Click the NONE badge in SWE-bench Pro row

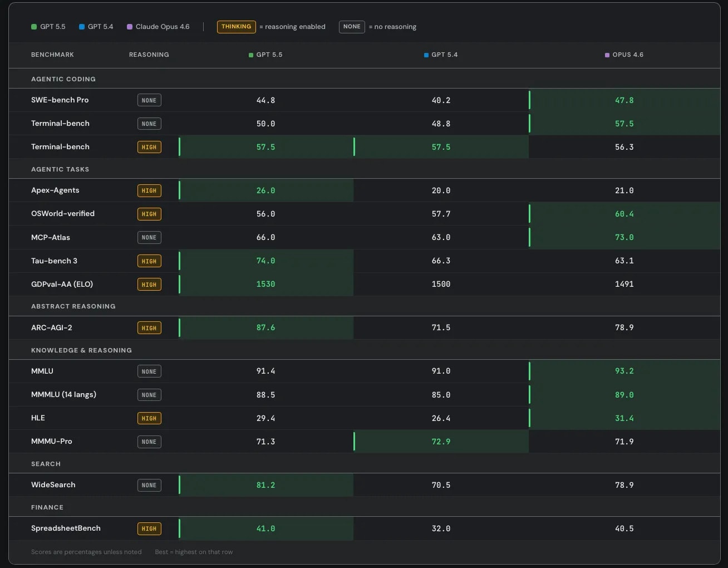(149, 100)
